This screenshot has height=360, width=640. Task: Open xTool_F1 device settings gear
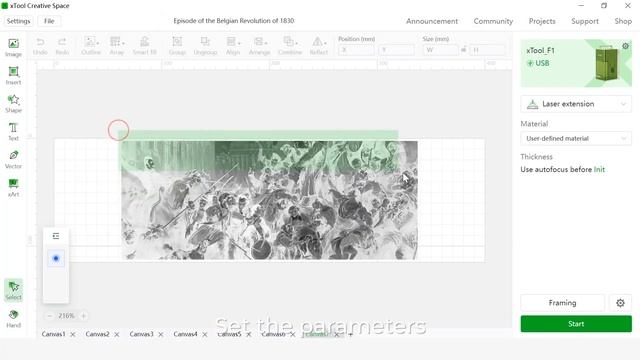(625, 46)
